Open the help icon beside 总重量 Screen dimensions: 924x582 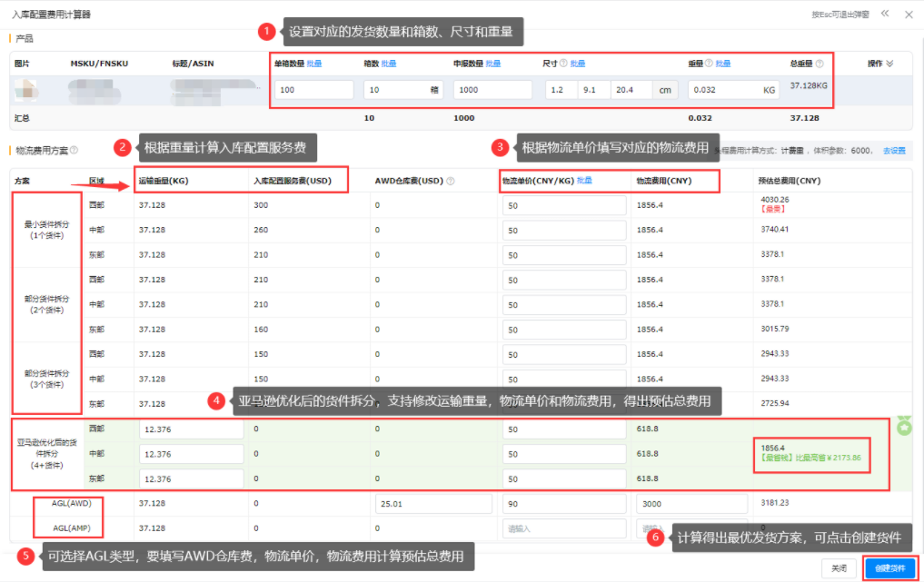[820, 64]
